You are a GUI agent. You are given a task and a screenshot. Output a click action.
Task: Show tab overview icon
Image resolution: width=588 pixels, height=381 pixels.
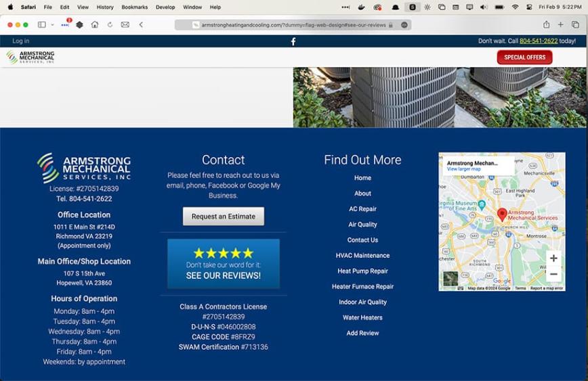tap(575, 25)
